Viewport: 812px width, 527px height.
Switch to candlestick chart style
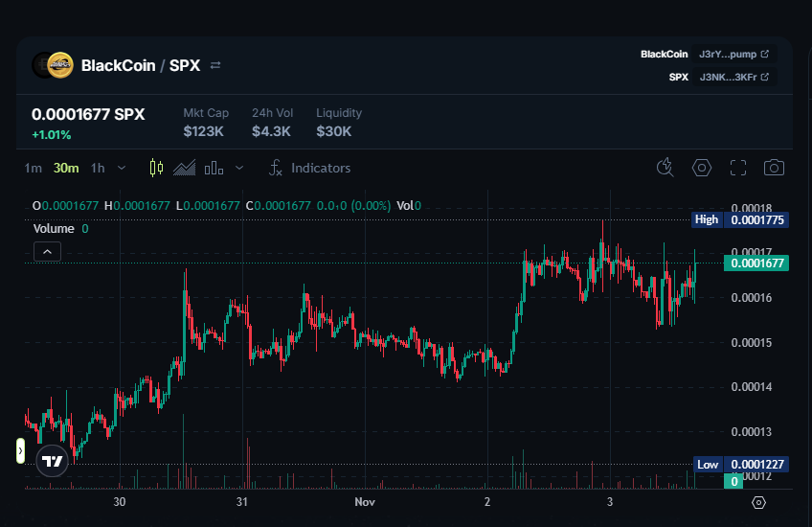pyautogui.click(x=156, y=168)
